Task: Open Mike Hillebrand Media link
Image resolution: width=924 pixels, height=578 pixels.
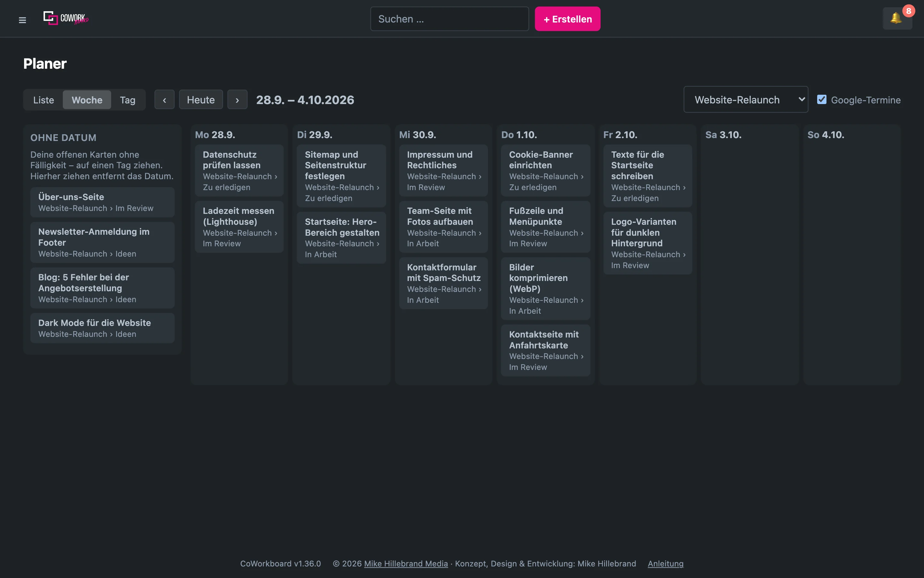Action: coord(406,564)
